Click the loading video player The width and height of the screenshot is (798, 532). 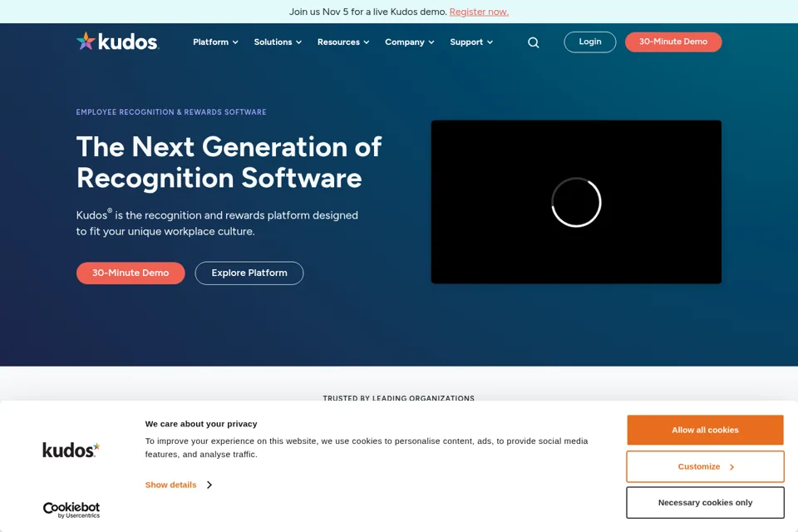tap(576, 202)
